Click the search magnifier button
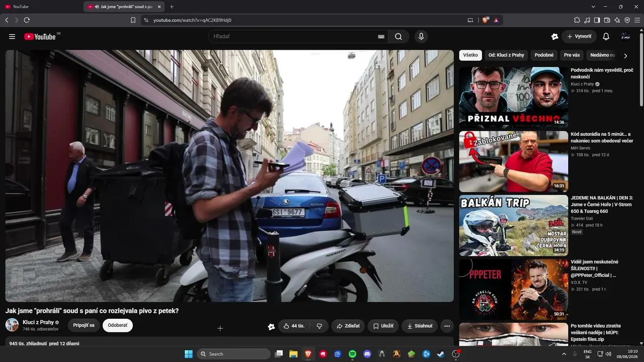 coord(398,37)
